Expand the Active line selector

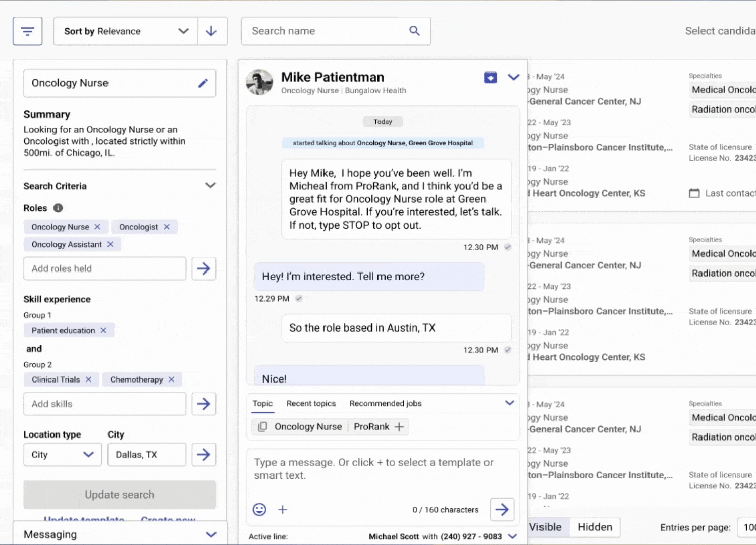pos(513,536)
